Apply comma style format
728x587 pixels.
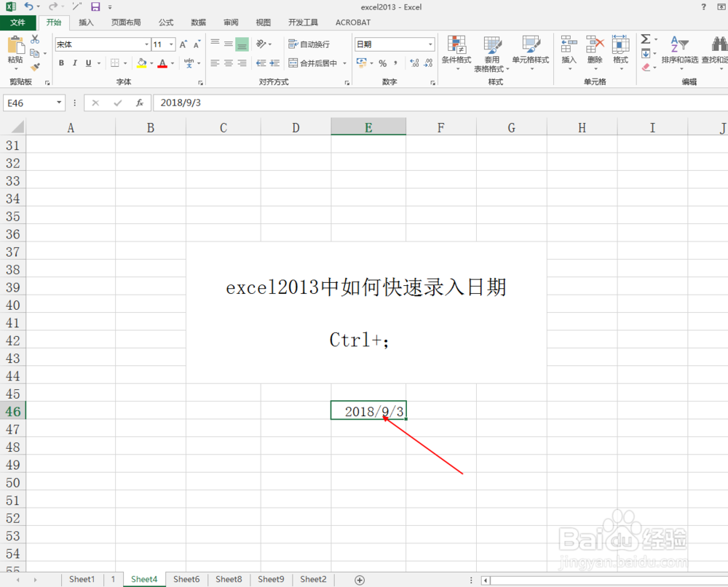[x=395, y=63]
